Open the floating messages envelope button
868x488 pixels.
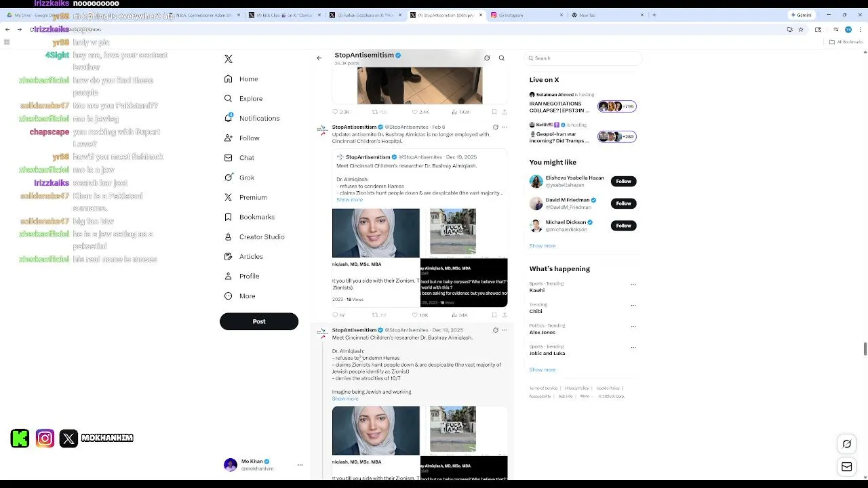point(847,466)
